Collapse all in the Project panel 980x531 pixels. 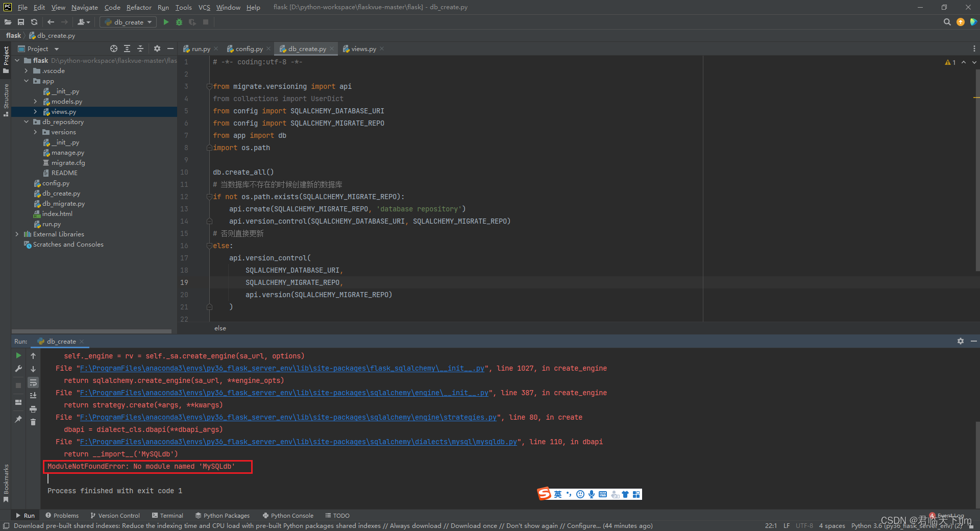[x=140, y=49]
